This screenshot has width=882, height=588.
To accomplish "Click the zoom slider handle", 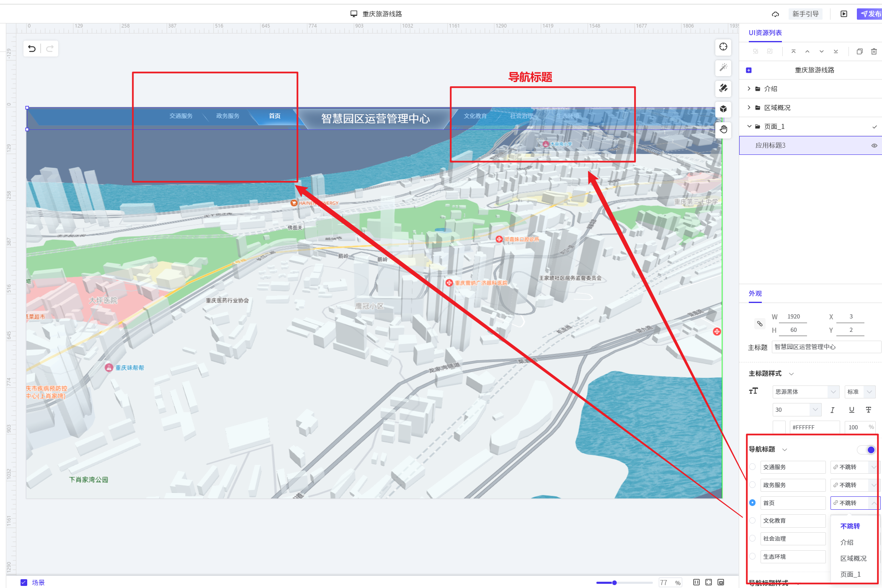I will pyautogui.click(x=614, y=583).
